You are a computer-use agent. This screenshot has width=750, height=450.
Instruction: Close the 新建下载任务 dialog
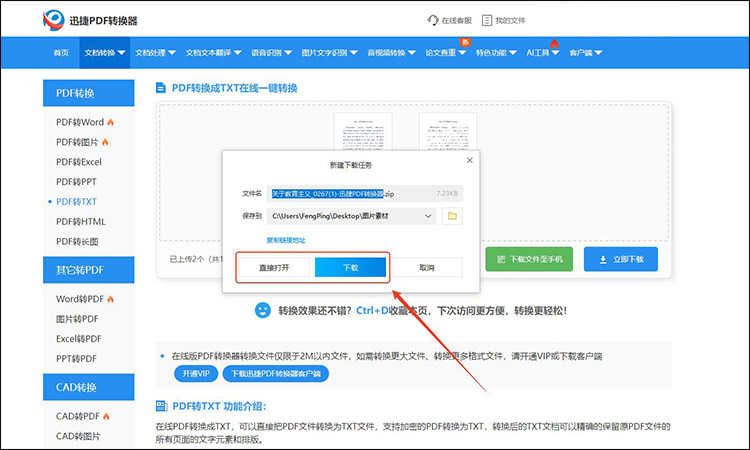[470, 160]
